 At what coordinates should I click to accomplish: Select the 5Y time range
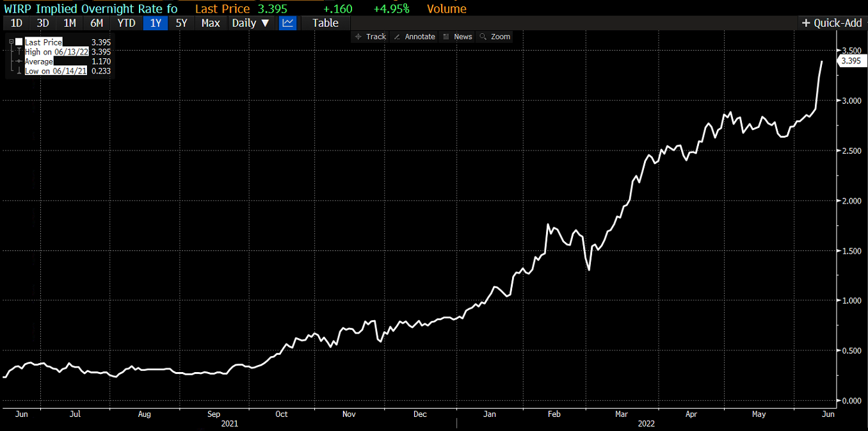click(x=181, y=23)
